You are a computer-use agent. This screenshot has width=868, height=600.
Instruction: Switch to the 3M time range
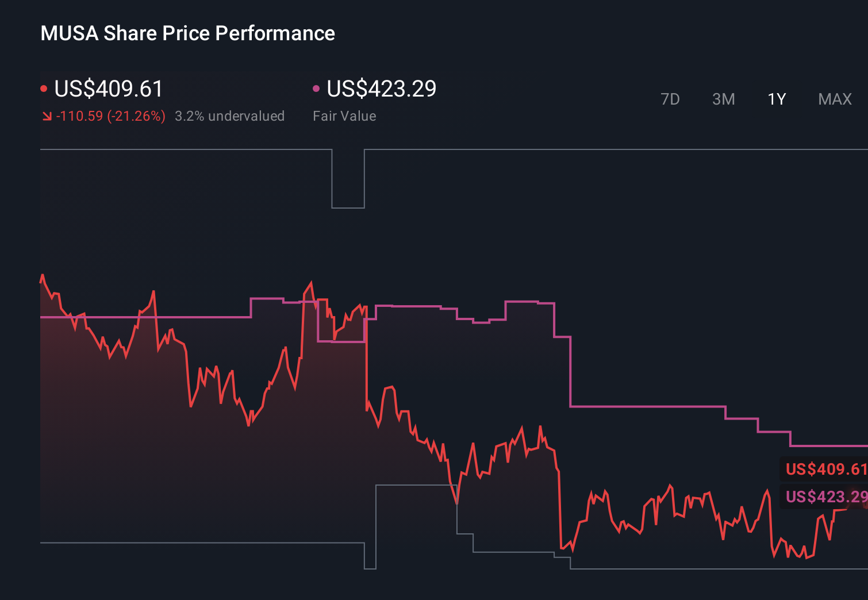pyautogui.click(x=723, y=99)
